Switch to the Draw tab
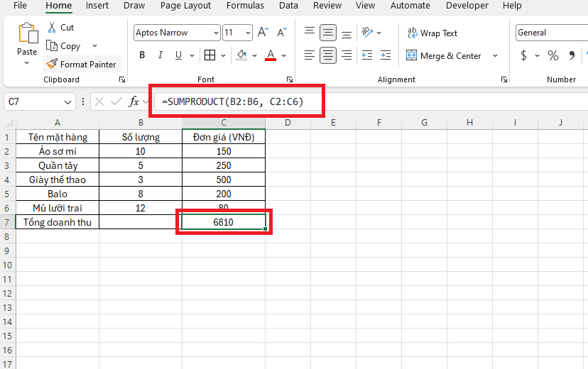This screenshot has width=588, height=369. (x=134, y=6)
